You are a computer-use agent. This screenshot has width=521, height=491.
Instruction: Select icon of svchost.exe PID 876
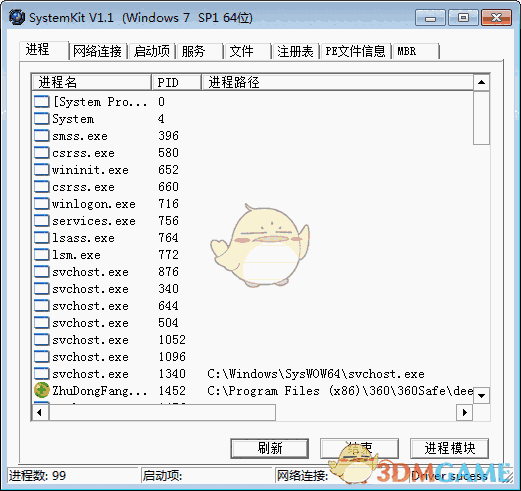tap(42, 272)
